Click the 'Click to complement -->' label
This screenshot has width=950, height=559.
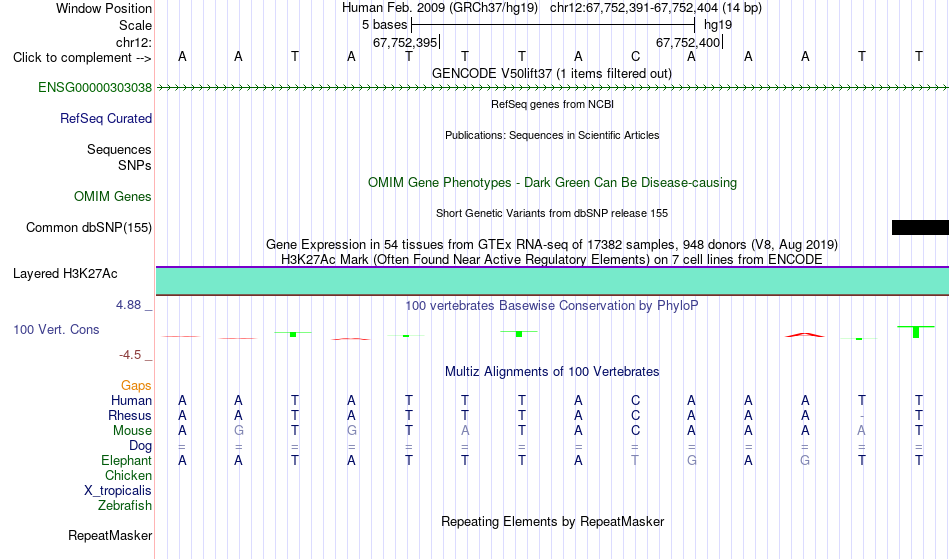(x=82, y=58)
